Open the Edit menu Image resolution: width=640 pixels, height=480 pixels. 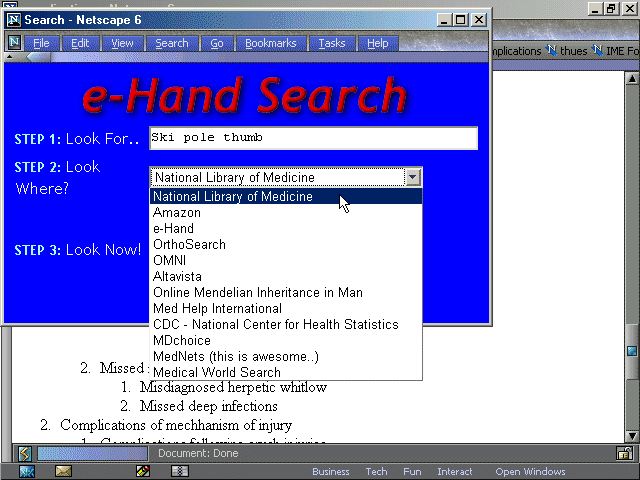pos(80,43)
